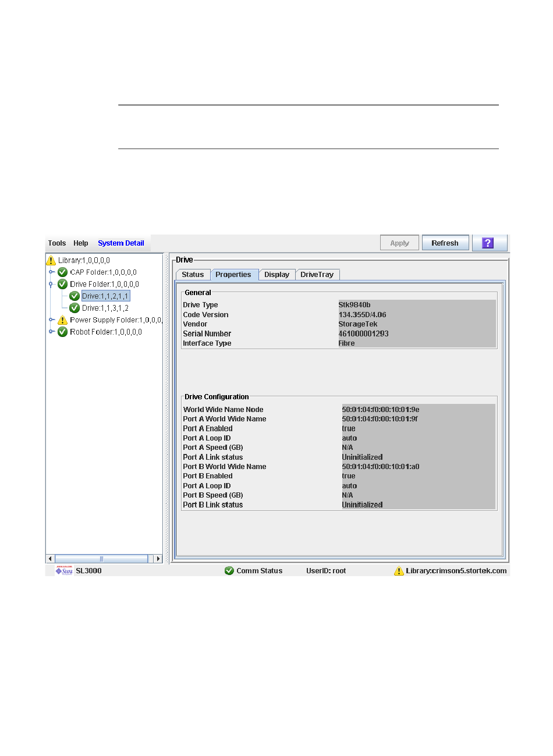
Task: Click the Drive Type value Stk9840b
Action: click(x=355, y=305)
